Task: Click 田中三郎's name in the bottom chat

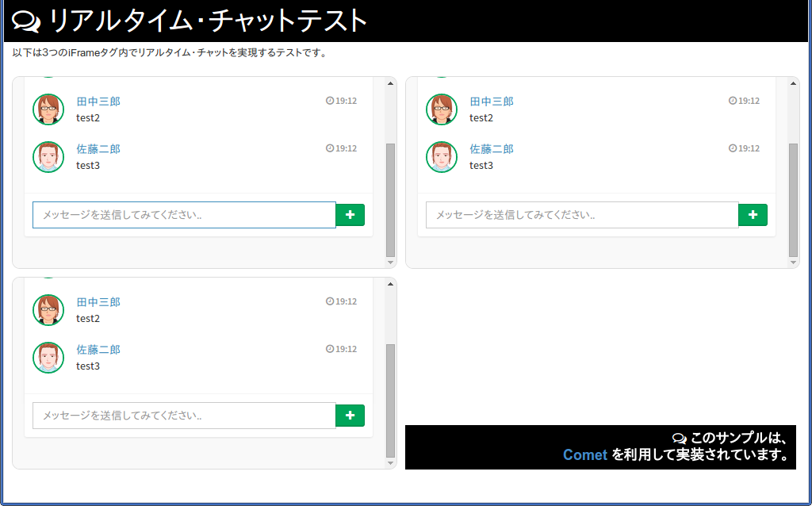Action: click(97, 301)
